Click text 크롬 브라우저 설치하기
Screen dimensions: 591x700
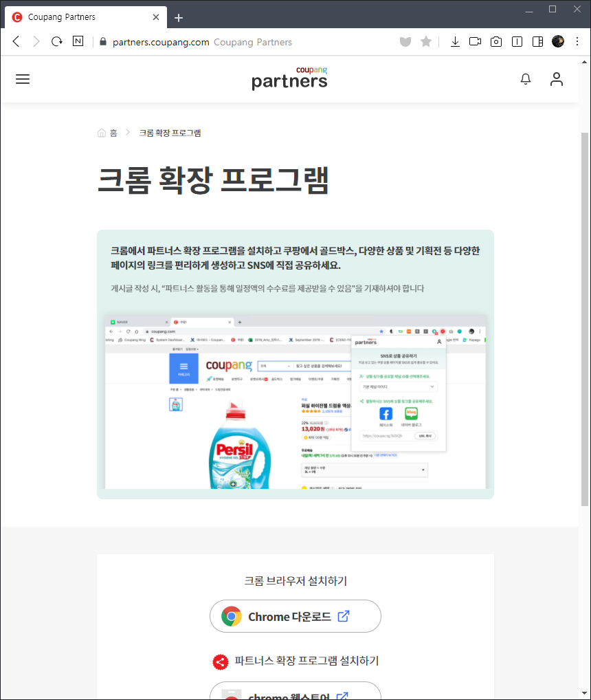coord(295,581)
